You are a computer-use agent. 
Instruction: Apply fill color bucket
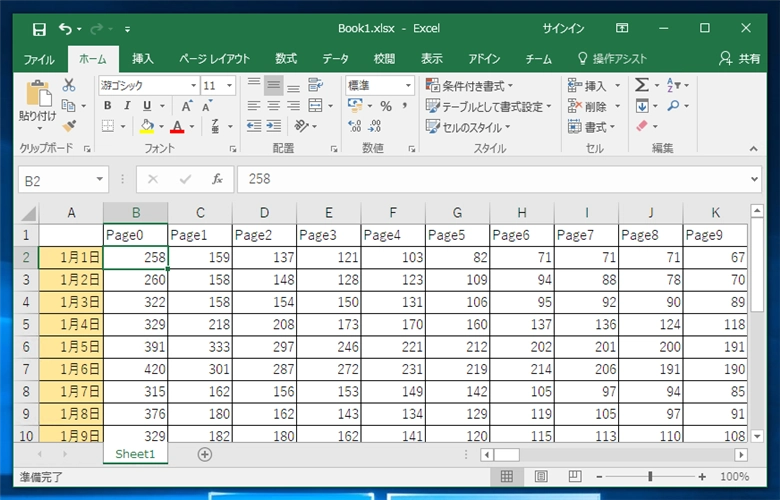[147, 126]
